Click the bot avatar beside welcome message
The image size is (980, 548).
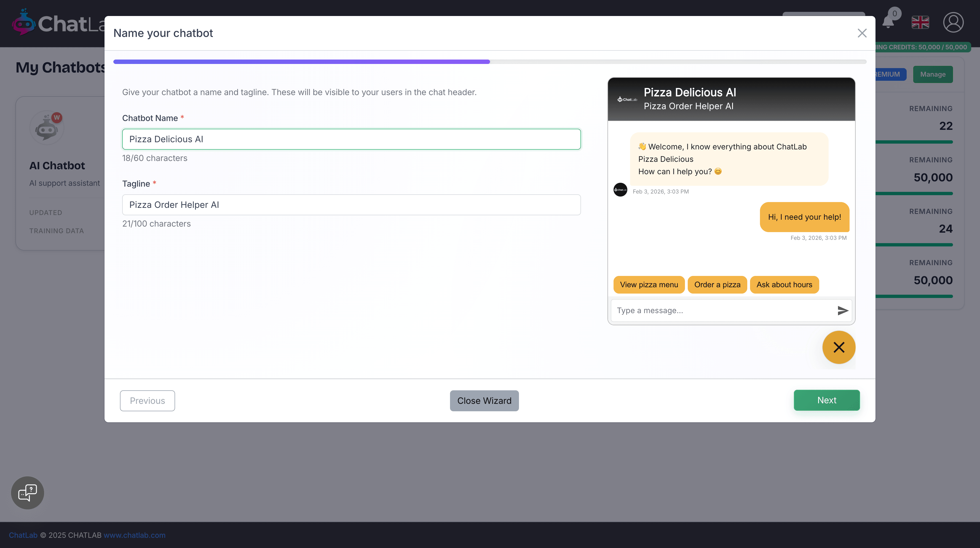(620, 189)
